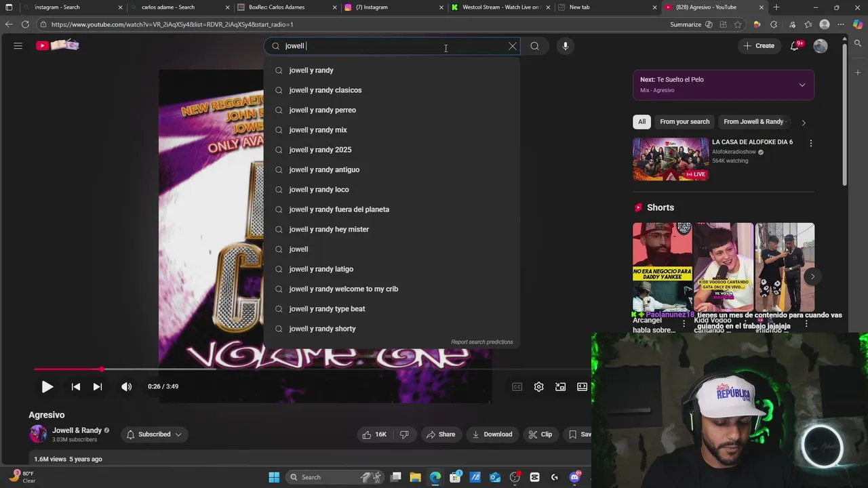The image size is (868, 488).
Task: Focus the YouTube search input field
Action: point(393,46)
